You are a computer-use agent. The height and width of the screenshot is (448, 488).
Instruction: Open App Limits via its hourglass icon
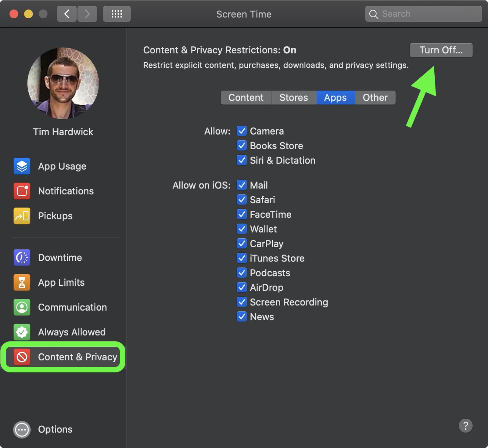[22, 282]
